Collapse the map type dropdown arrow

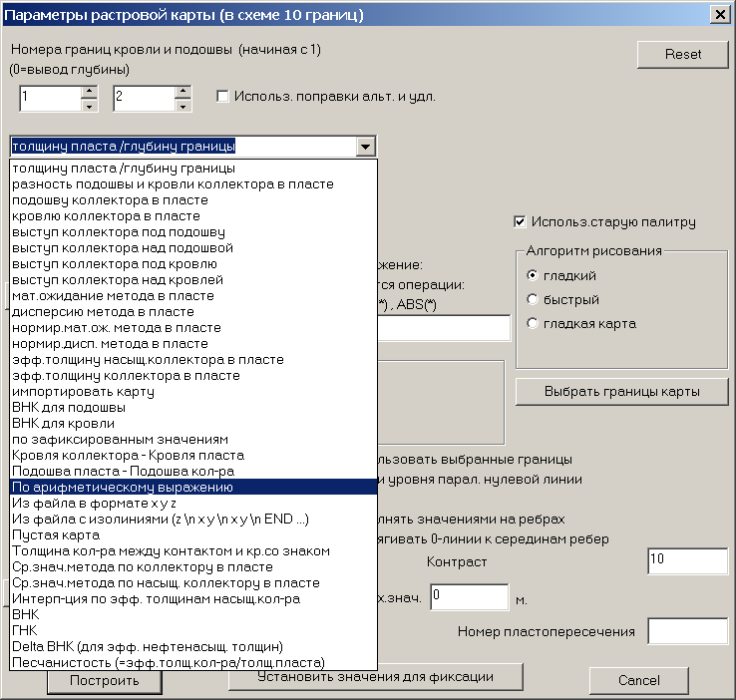point(365,147)
